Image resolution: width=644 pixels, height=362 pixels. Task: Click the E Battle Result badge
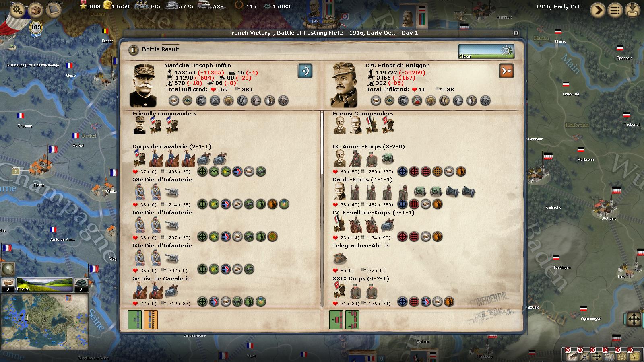pos(134,50)
